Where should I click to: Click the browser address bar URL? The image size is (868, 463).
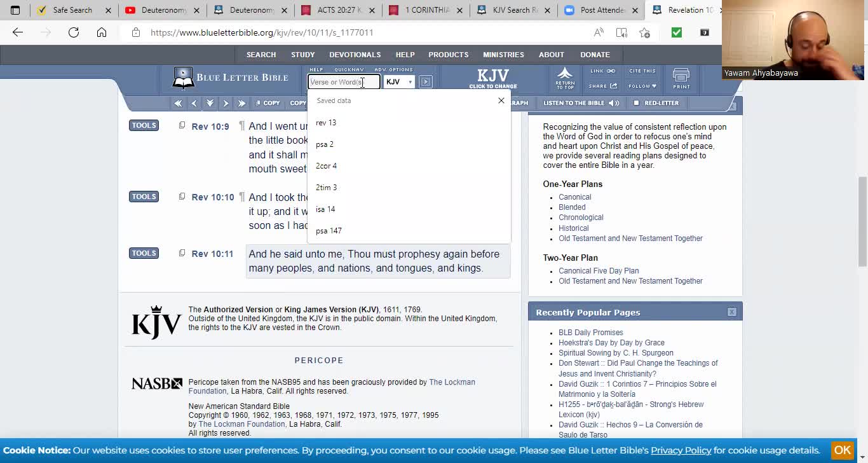point(262,32)
